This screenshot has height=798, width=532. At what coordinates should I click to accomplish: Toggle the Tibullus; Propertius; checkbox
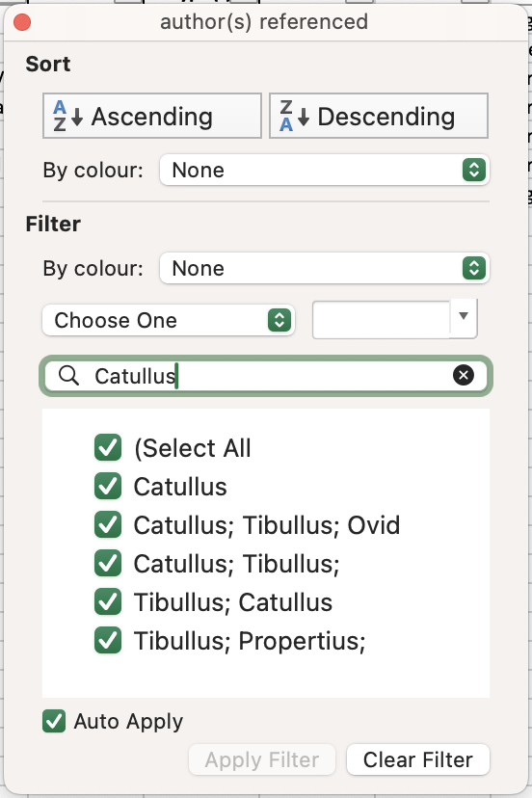108,640
